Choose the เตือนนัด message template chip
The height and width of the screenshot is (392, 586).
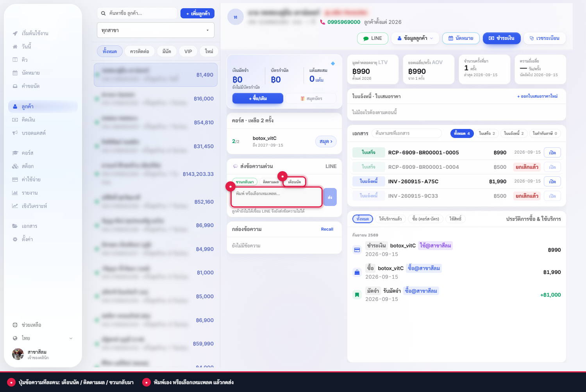click(x=294, y=182)
